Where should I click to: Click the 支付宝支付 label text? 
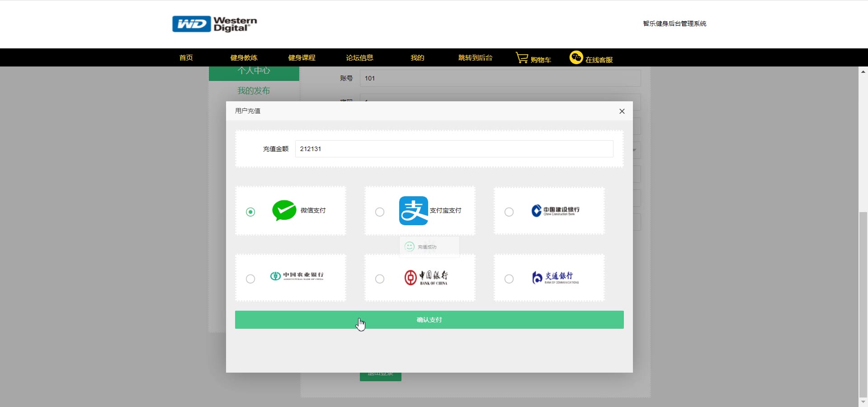click(x=445, y=210)
